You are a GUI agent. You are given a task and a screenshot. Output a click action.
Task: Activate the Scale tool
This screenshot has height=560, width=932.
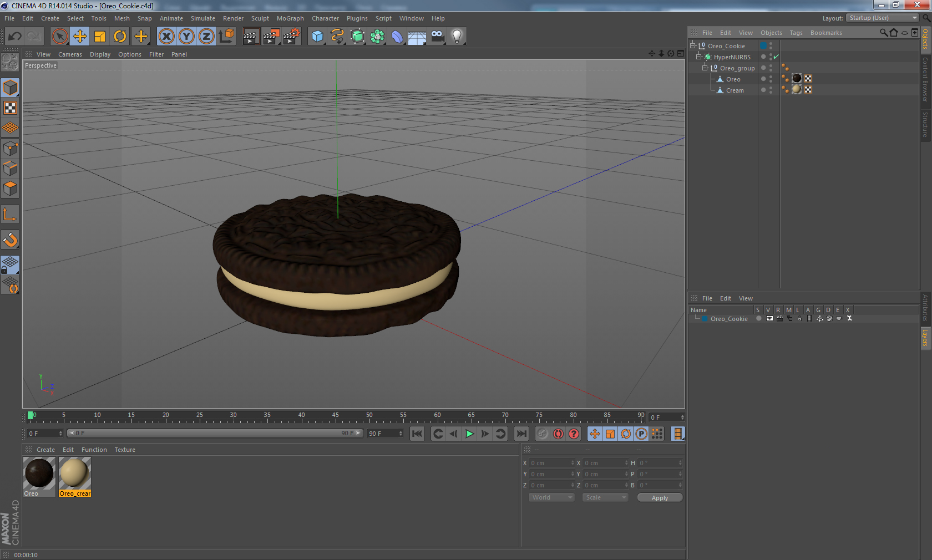point(100,37)
